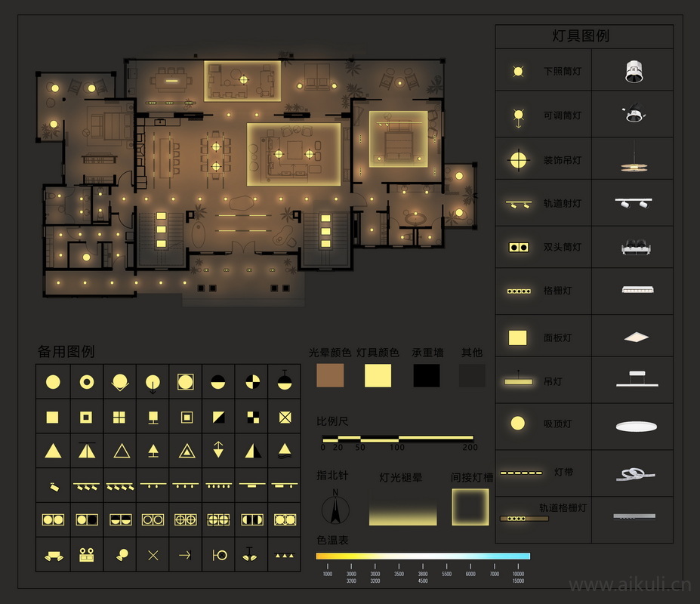This screenshot has height=604, width=700.
Task: Select the 可调筒灯 adjustable downlight symbol
Action: [x=518, y=117]
